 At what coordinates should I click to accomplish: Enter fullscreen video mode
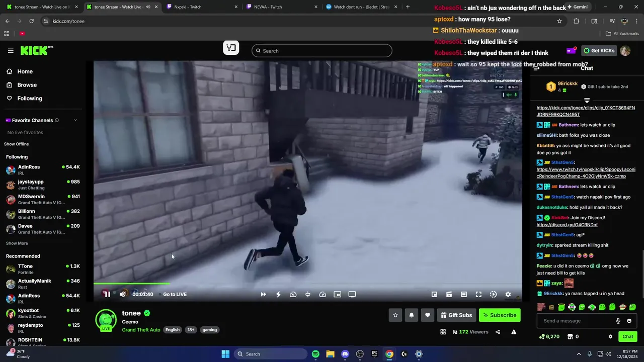pyautogui.click(x=478, y=294)
